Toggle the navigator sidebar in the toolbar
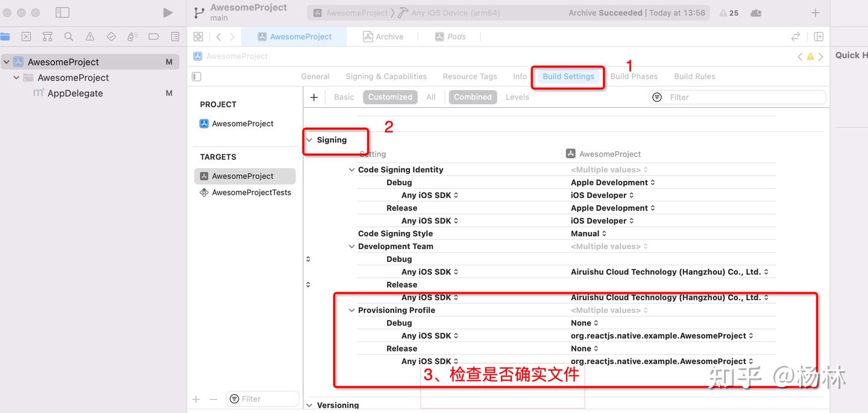 click(x=62, y=13)
